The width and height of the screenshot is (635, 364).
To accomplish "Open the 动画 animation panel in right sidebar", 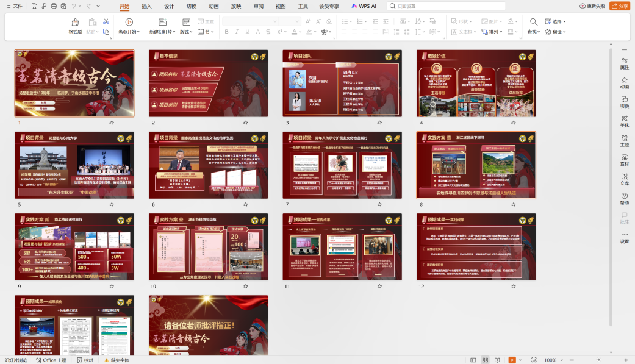I will (x=624, y=81).
